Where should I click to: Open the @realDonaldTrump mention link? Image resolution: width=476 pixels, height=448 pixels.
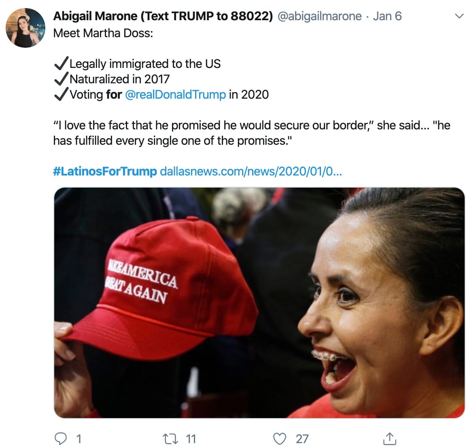pyautogui.click(x=176, y=95)
